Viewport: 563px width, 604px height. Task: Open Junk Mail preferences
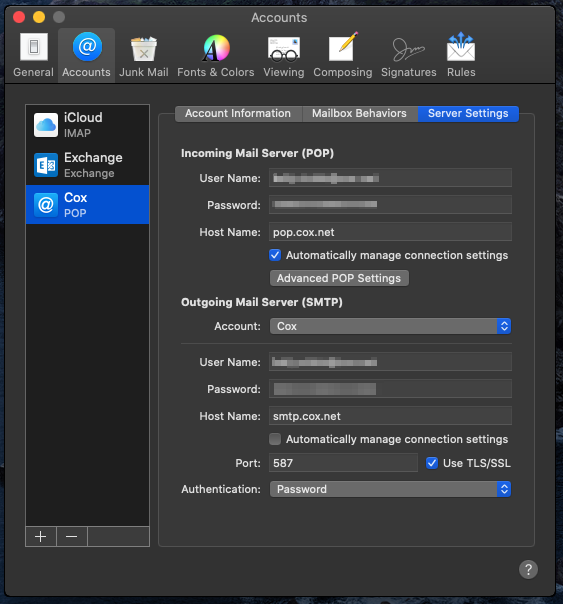(x=144, y=55)
